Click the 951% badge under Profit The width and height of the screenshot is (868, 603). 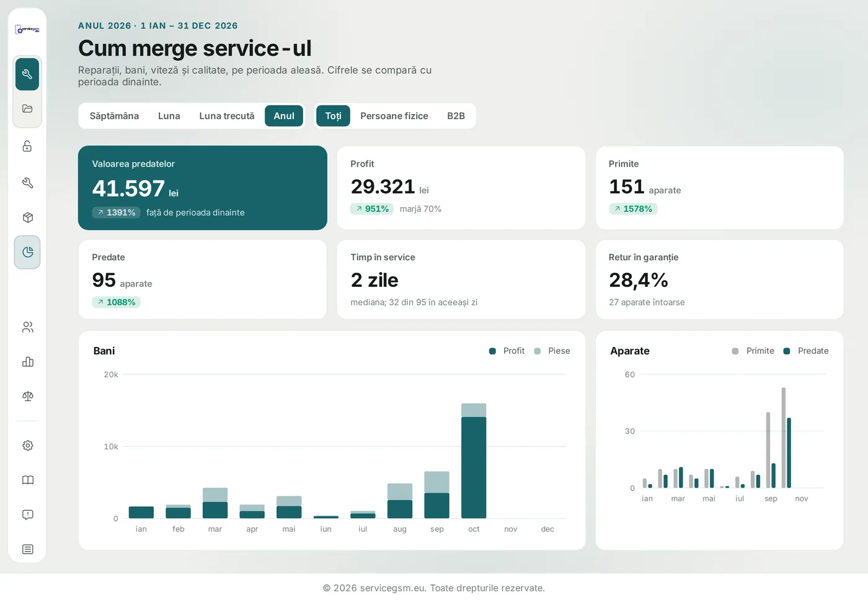click(373, 209)
